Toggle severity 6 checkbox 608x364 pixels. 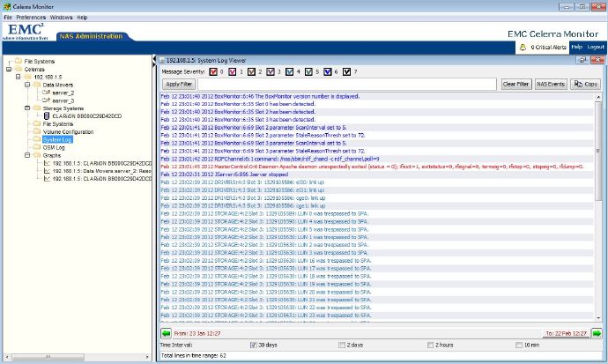(x=328, y=71)
